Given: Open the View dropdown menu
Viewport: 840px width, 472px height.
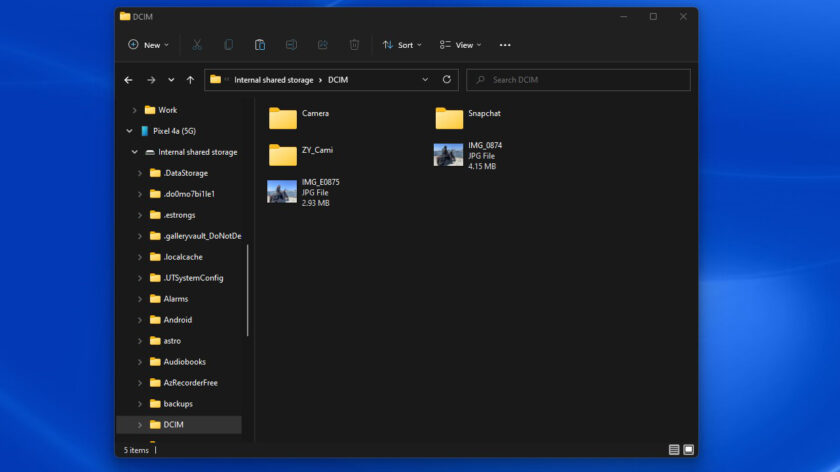Looking at the screenshot, I should click(460, 45).
